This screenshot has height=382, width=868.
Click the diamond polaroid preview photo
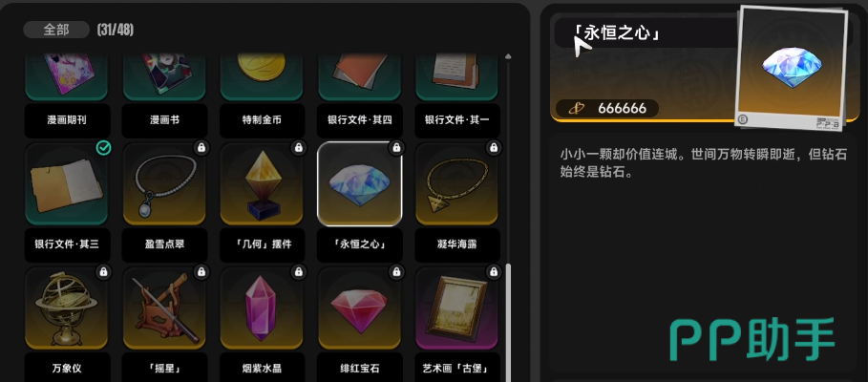point(793,67)
